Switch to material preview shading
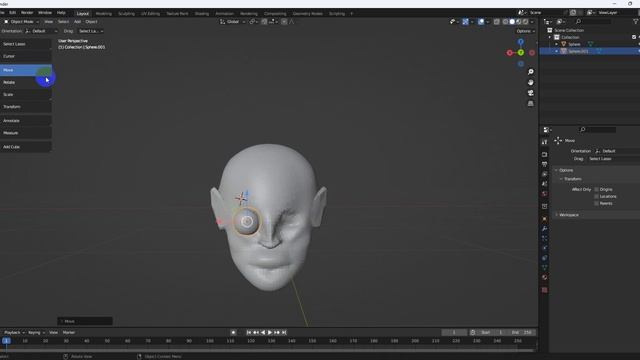The image size is (640, 360). coord(519,22)
